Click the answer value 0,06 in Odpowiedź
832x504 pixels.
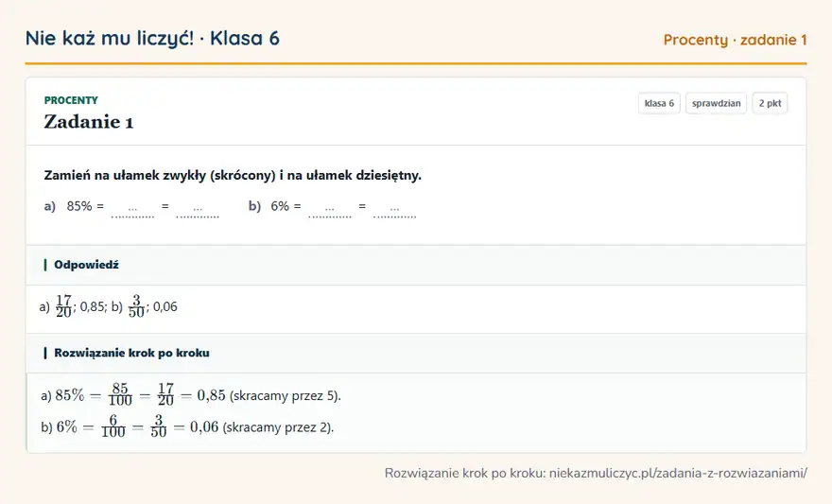tap(165, 306)
